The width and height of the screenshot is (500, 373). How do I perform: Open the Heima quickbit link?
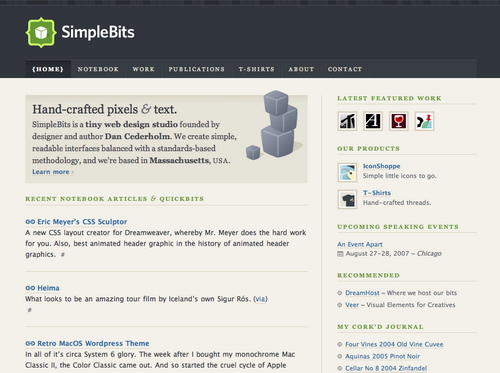(48, 288)
